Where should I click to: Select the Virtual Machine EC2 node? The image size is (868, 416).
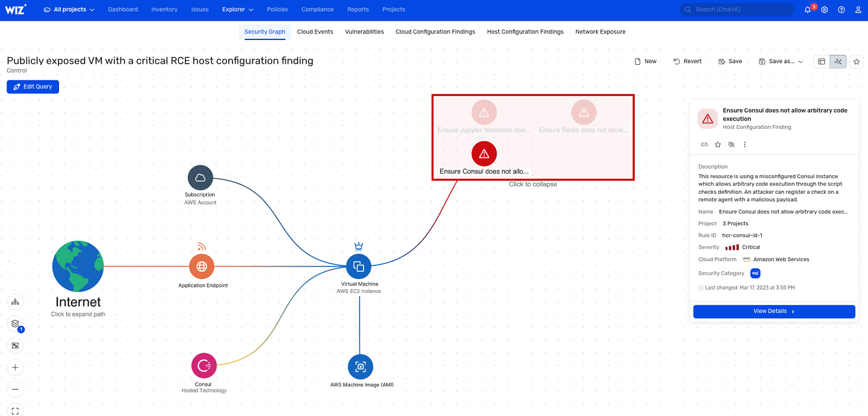pos(359,266)
